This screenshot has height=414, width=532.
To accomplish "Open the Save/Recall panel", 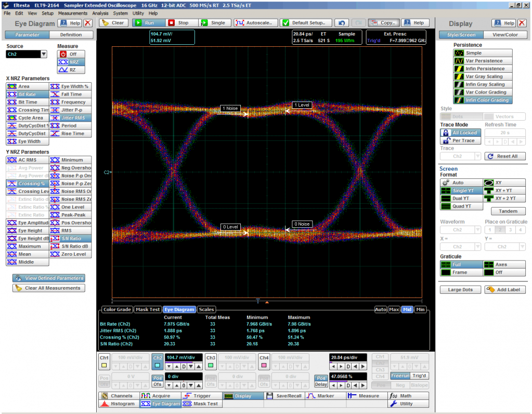I will 284,396.
